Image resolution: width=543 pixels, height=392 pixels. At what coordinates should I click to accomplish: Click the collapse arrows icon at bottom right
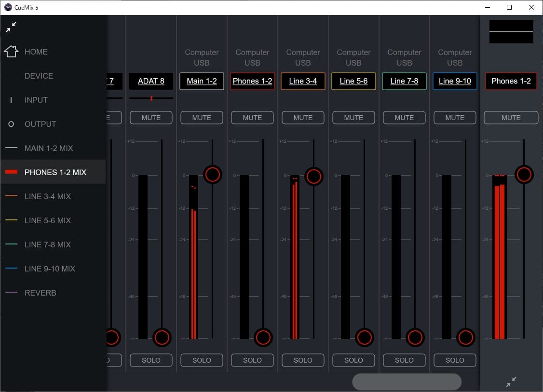511,382
